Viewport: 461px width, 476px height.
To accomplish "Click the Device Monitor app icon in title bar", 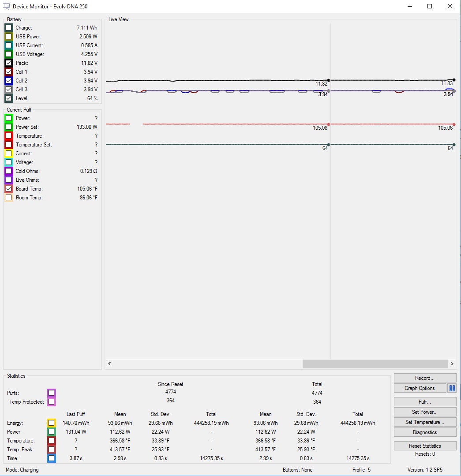I will point(7,6).
